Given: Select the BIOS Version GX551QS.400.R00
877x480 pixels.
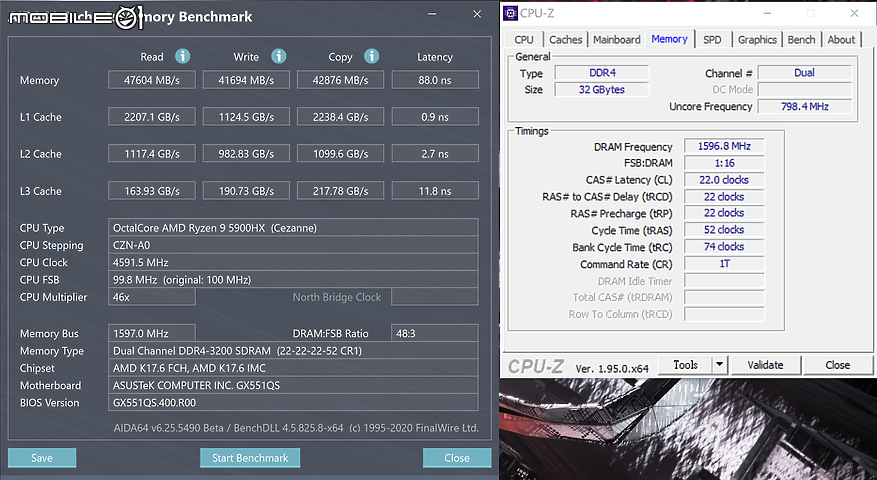Looking at the screenshot, I should point(293,403).
